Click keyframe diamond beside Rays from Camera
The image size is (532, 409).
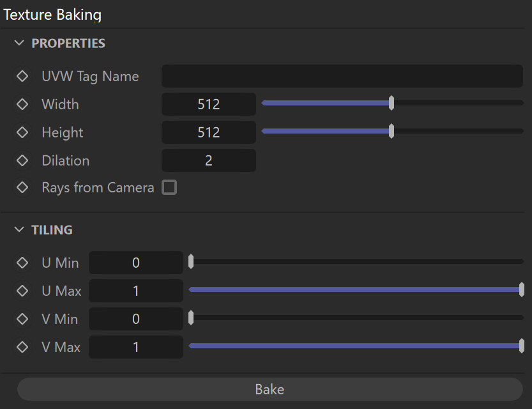coord(22,187)
